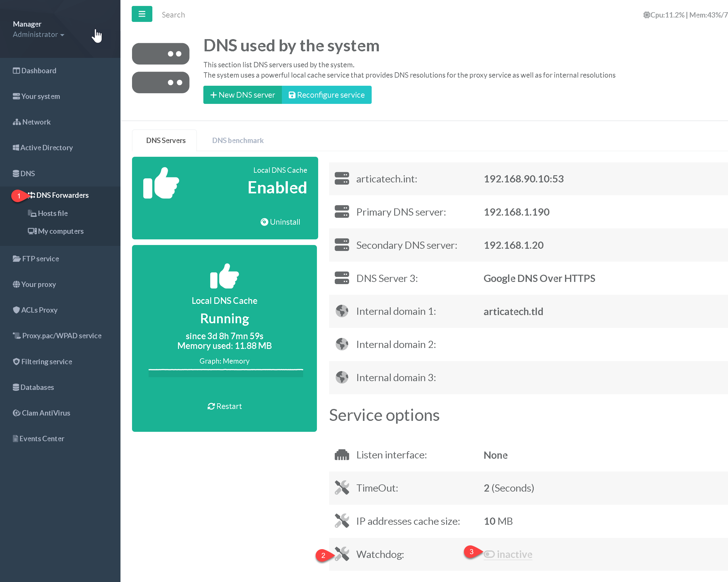728x582 pixels.
Task: Click Uninstall in Local DNS Cache
Action: (280, 222)
